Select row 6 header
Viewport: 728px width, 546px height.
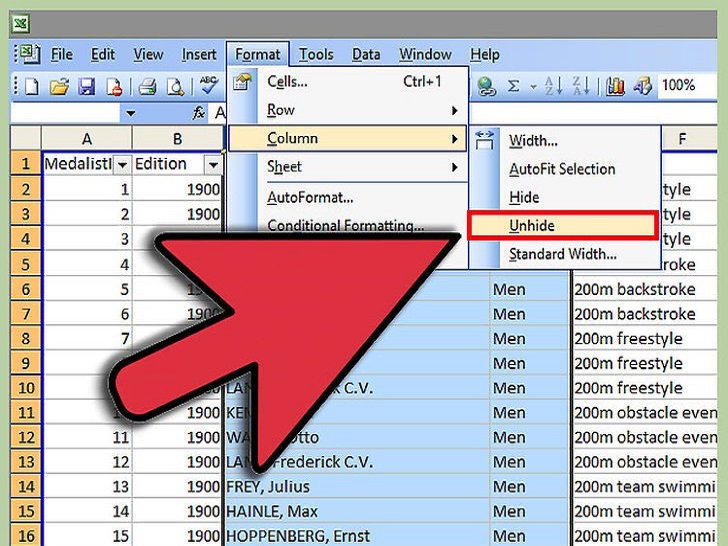[26, 289]
